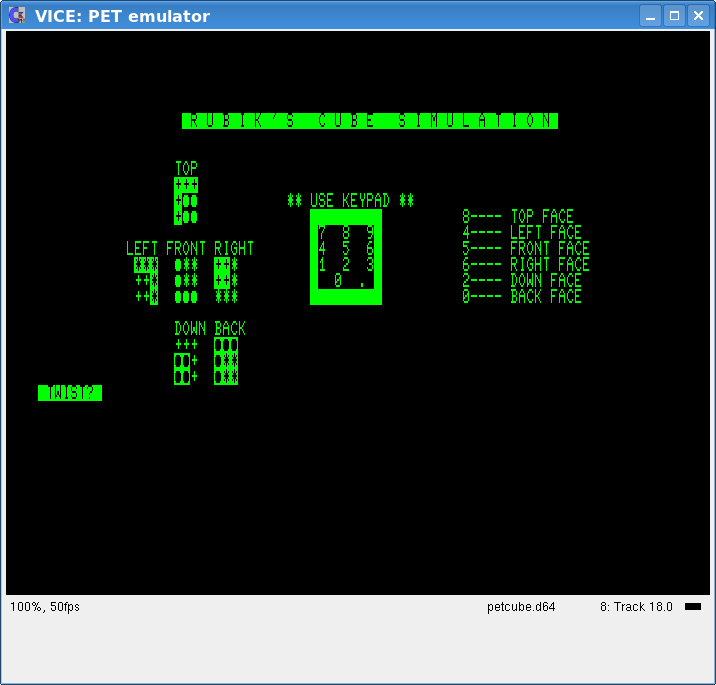This screenshot has width=716, height=685.
Task: Close the VICE PET emulator window
Action: click(x=698, y=16)
